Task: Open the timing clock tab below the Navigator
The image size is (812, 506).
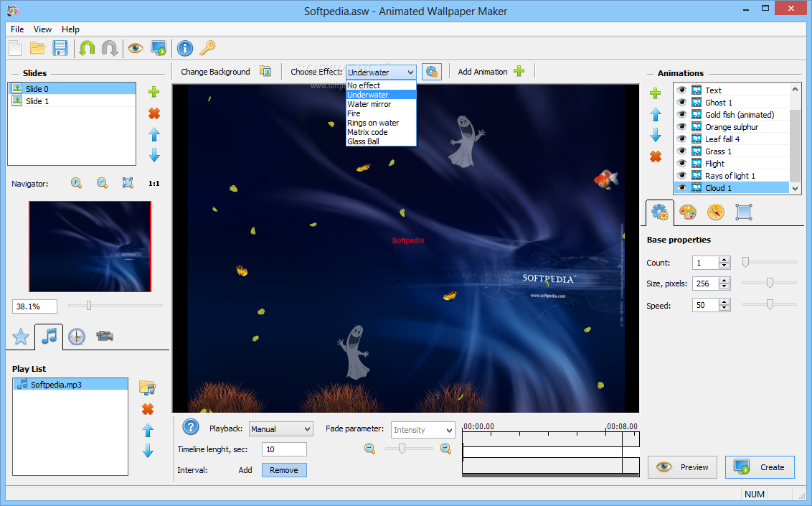Action: (76, 336)
